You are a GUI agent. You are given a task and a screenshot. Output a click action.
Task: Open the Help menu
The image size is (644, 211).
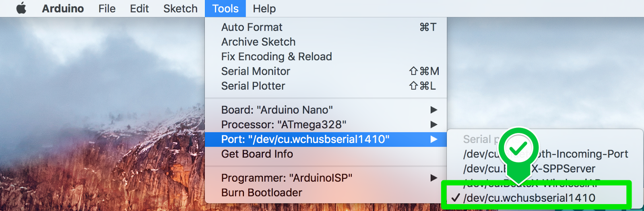click(x=264, y=8)
